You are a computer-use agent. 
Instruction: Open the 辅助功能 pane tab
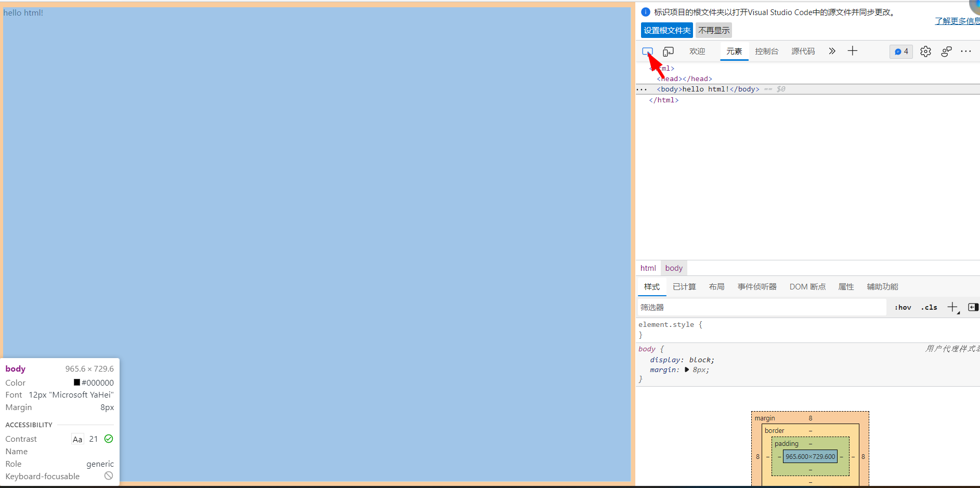882,287
